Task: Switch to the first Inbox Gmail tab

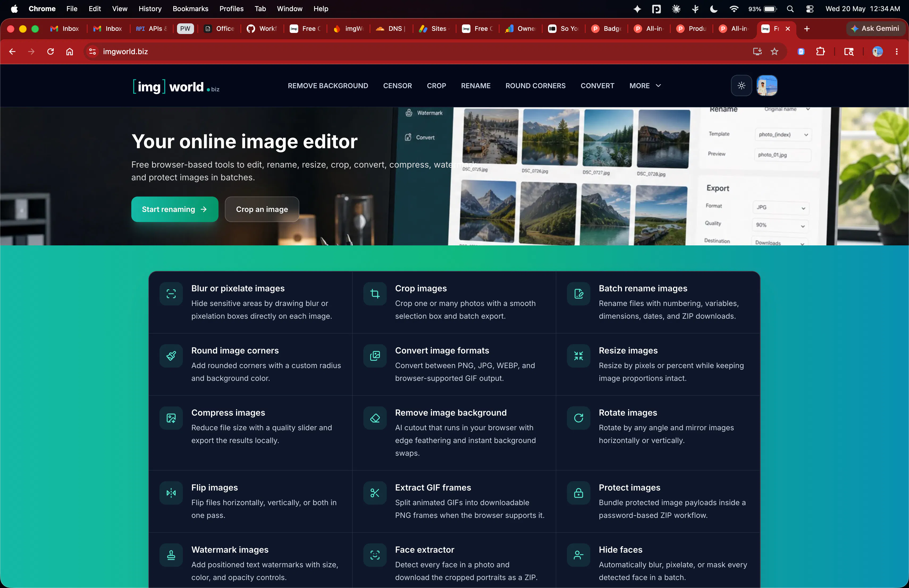Action: pyautogui.click(x=65, y=29)
